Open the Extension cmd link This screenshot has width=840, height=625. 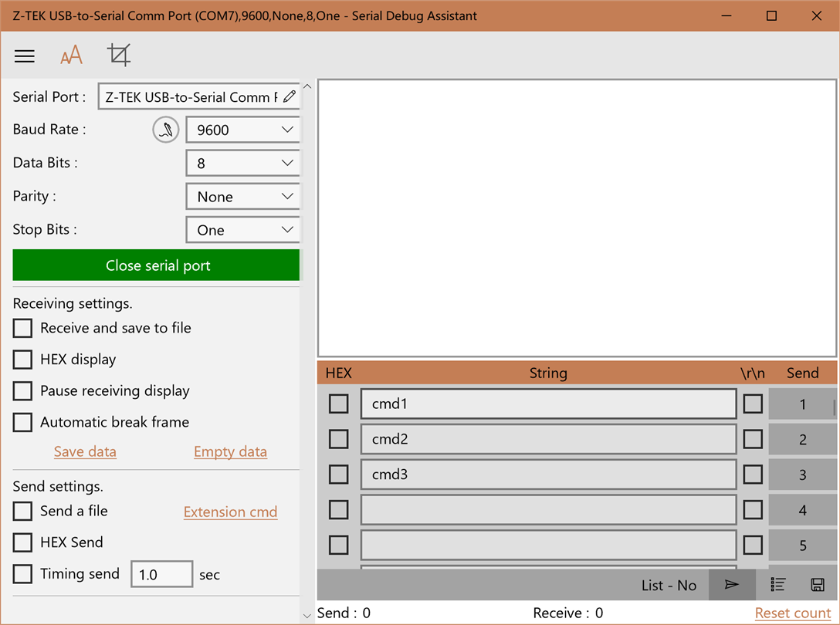[230, 512]
